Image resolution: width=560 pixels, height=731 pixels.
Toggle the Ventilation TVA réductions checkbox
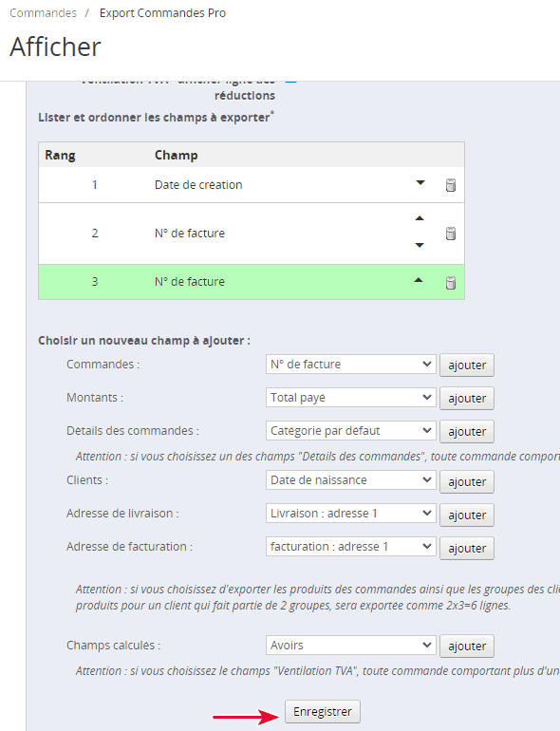[291, 80]
